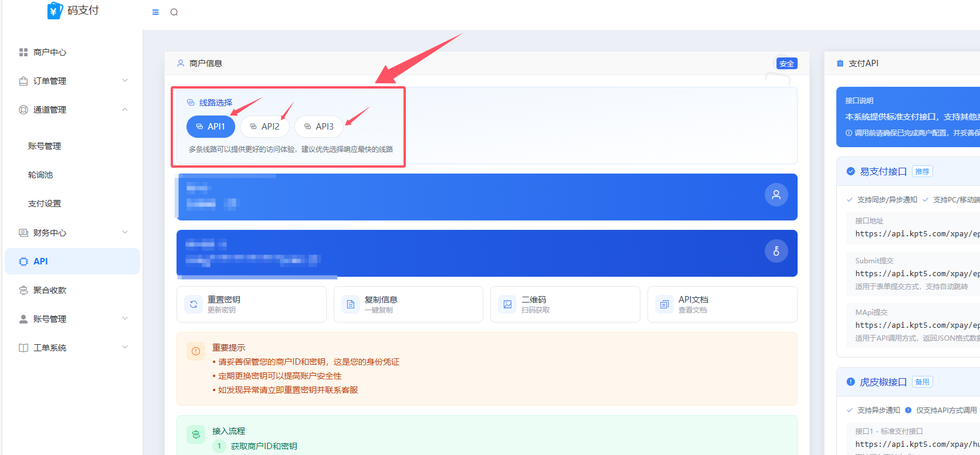The width and height of the screenshot is (980, 455).
Task: Click the Submit提交 URL text
Action: (x=917, y=274)
